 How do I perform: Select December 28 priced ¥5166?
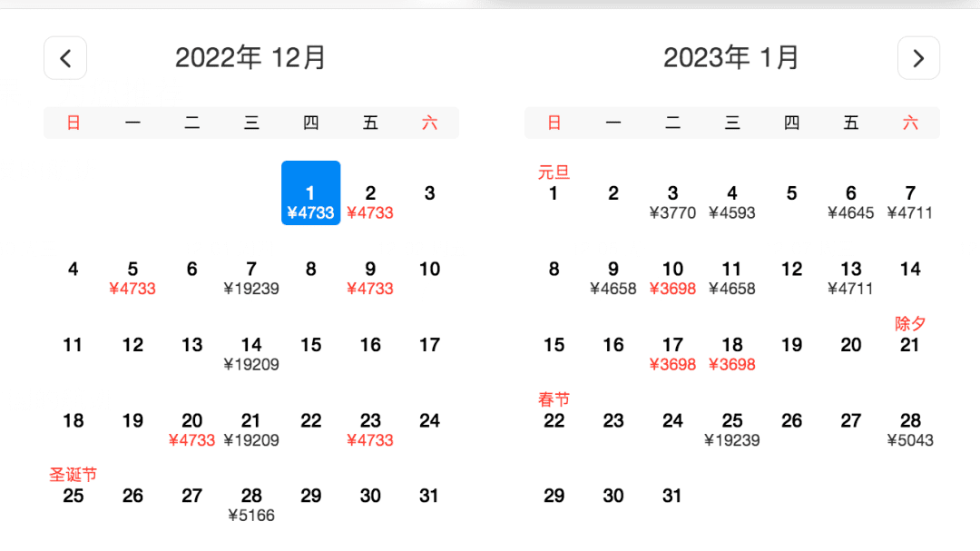pos(251,504)
